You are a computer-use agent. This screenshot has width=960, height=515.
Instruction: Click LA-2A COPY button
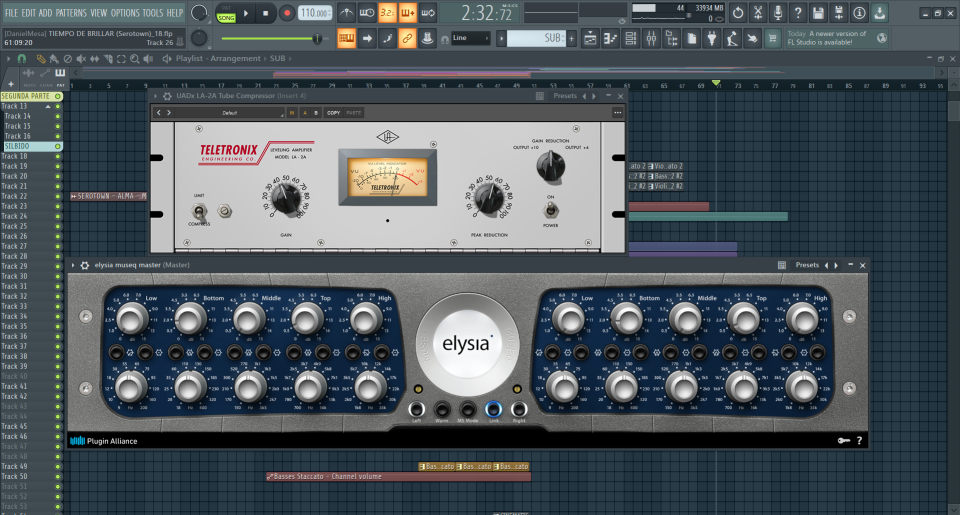click(334, 113)
